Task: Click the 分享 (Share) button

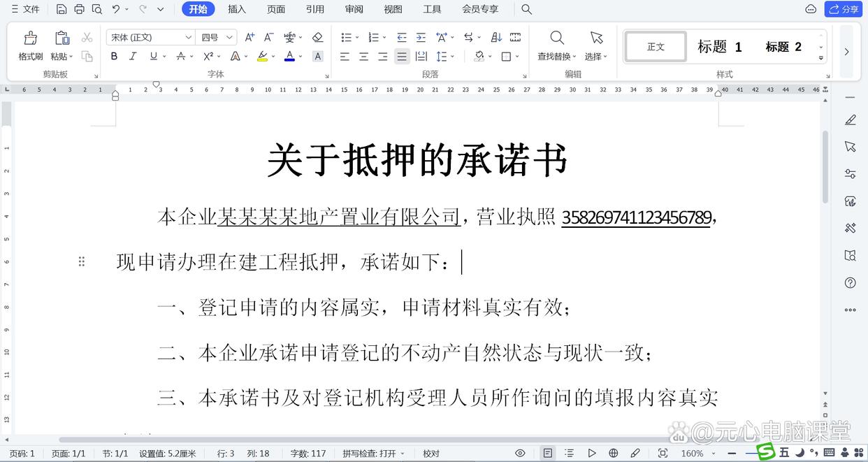Action: 844,9
